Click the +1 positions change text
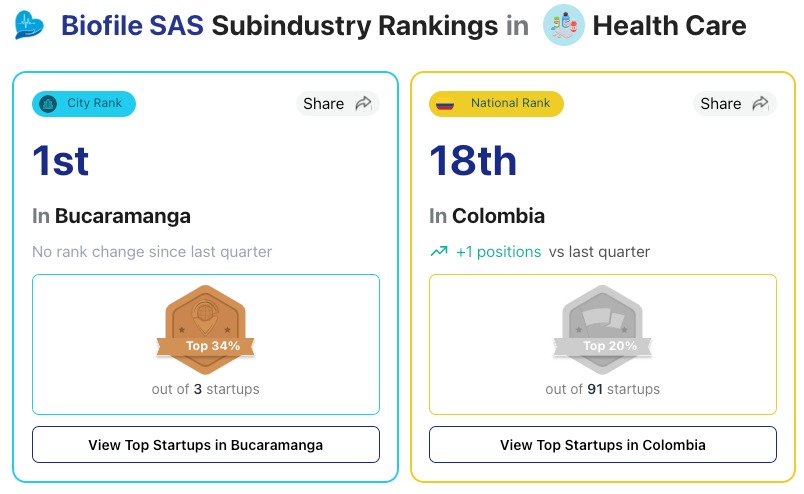 coord(498,252)
